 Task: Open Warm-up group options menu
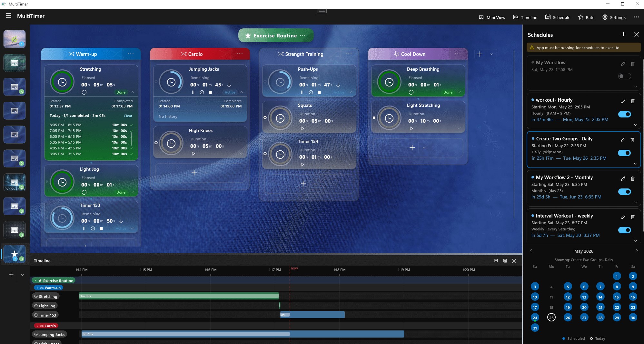131,54
